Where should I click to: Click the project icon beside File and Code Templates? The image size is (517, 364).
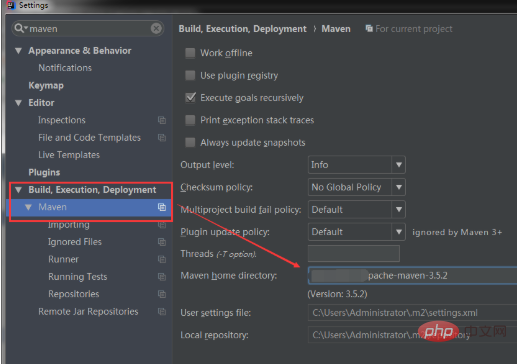coord(162,137)
